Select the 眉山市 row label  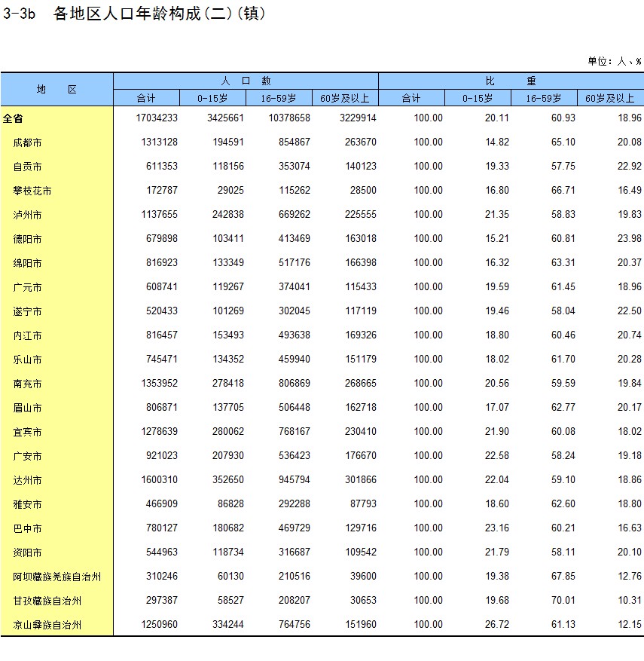27,408
